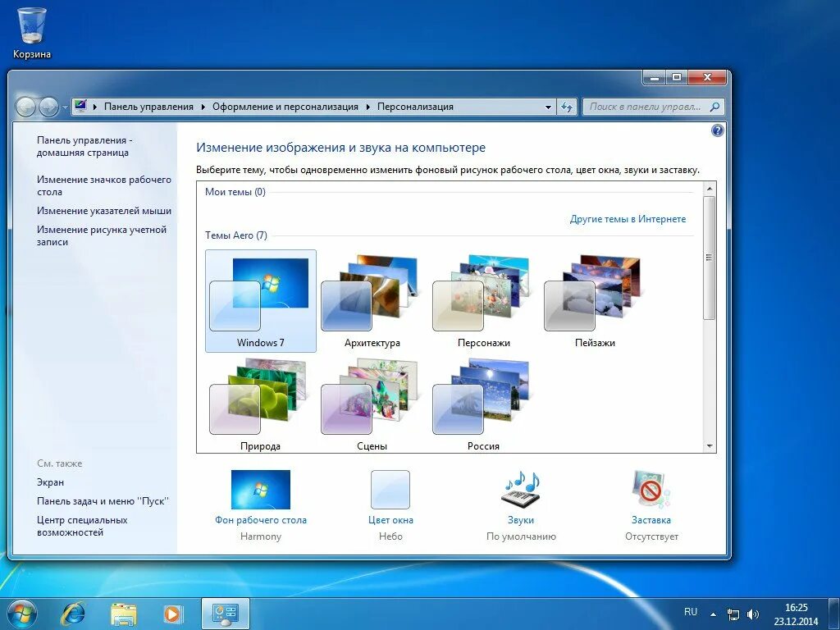Viewport: 840px width, 630px height.
Task: Click the Заставка text link
Action: 651,519
